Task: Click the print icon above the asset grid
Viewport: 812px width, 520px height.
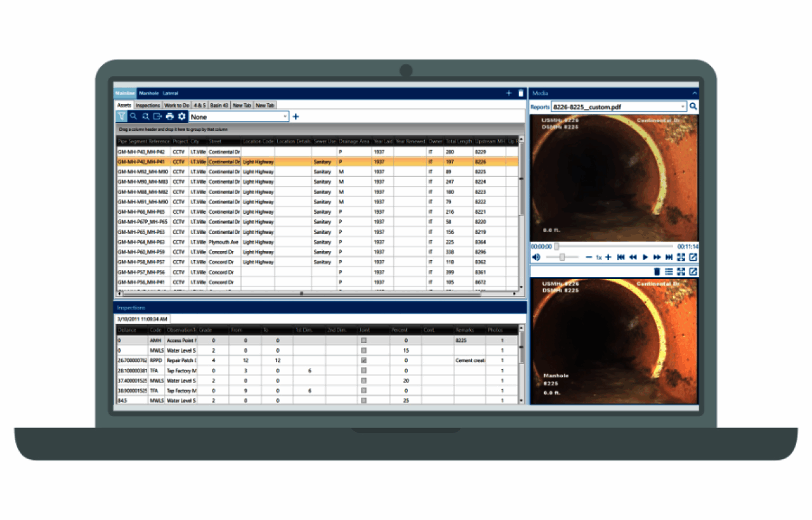Action: (169, 116)
